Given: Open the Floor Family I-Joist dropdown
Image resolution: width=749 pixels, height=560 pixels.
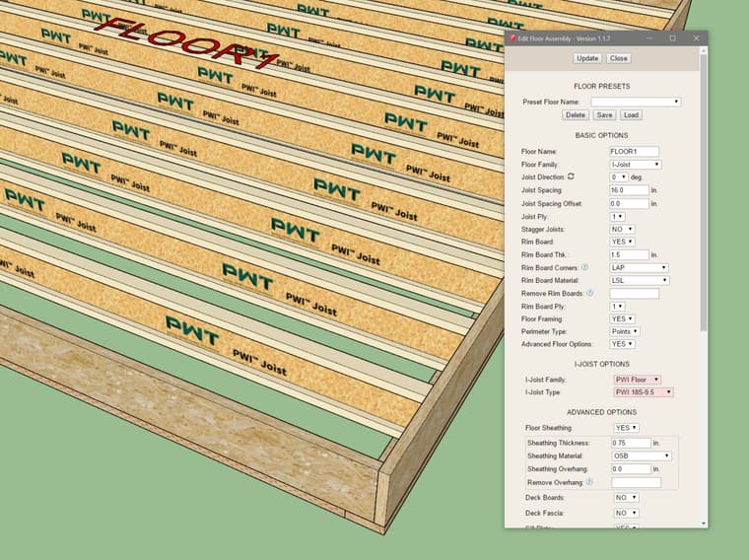Looking at the screenshot, I should (x=635, y=165).
